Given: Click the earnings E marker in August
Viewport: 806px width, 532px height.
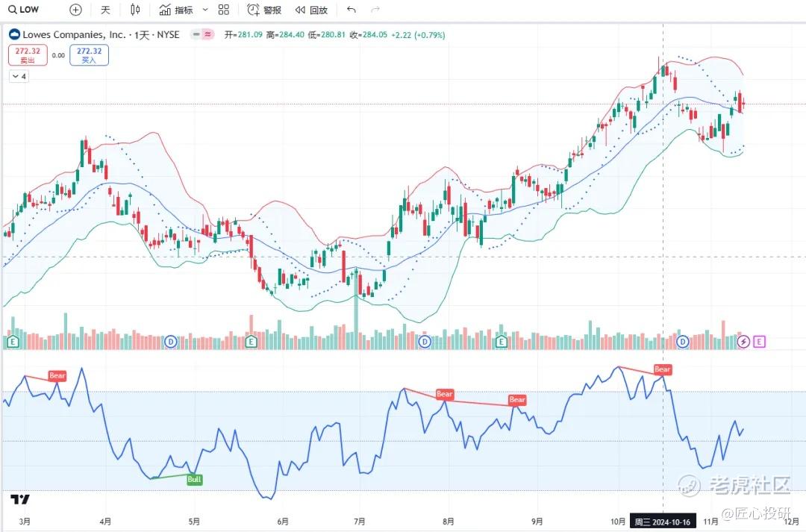Looking at the screenshot, I should coord(502,341).
